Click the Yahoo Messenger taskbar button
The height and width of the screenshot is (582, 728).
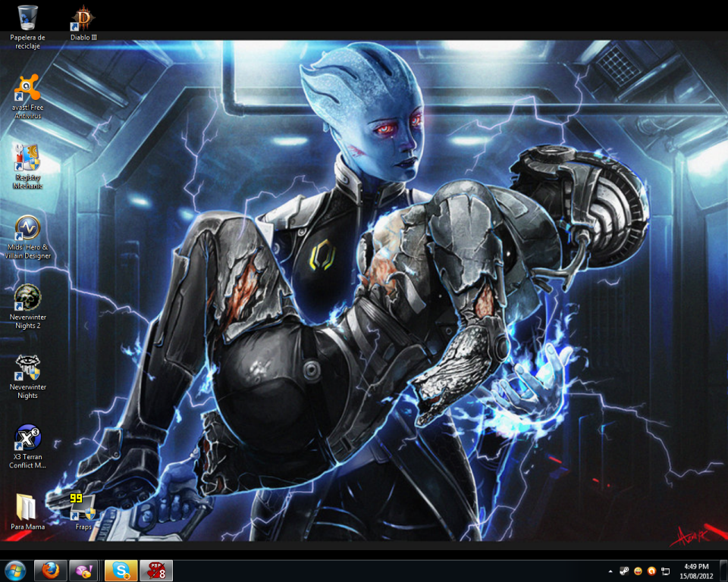click(x=83, y=570)
